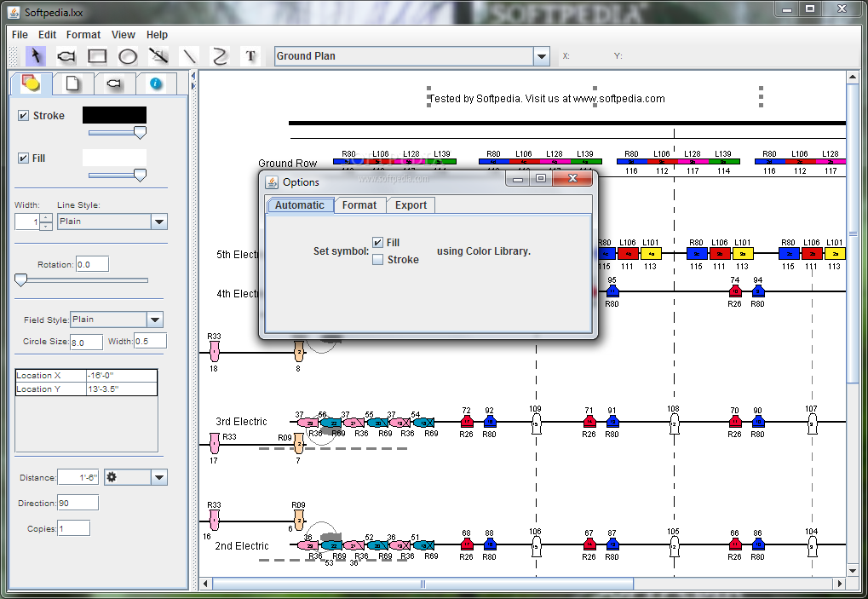Increase the Width spinner value
This screenshot has height=599, width=868.
(x=47, y=217)
